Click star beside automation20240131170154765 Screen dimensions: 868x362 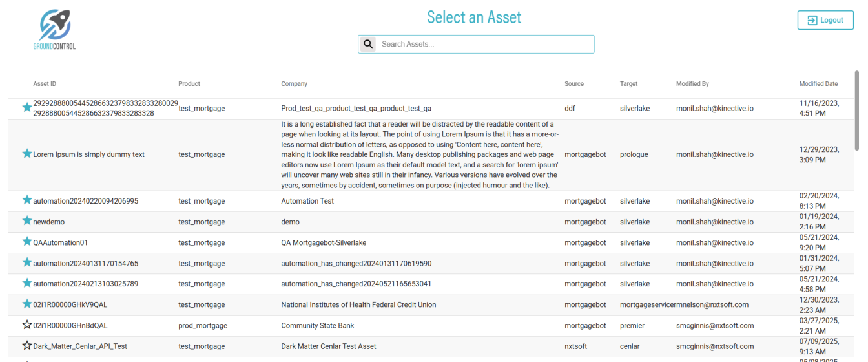coord(27,262)
